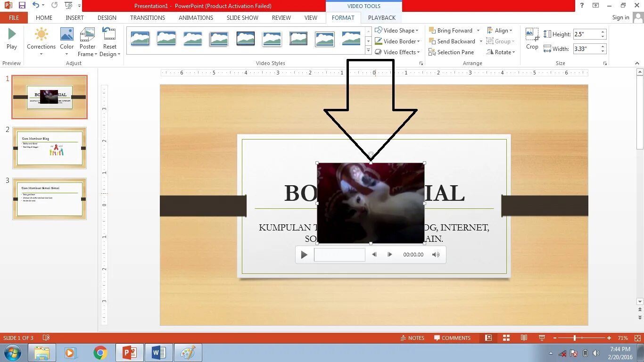Click the Sign in link
Viewport: 644px width, 362px height.
pos(620,17)
